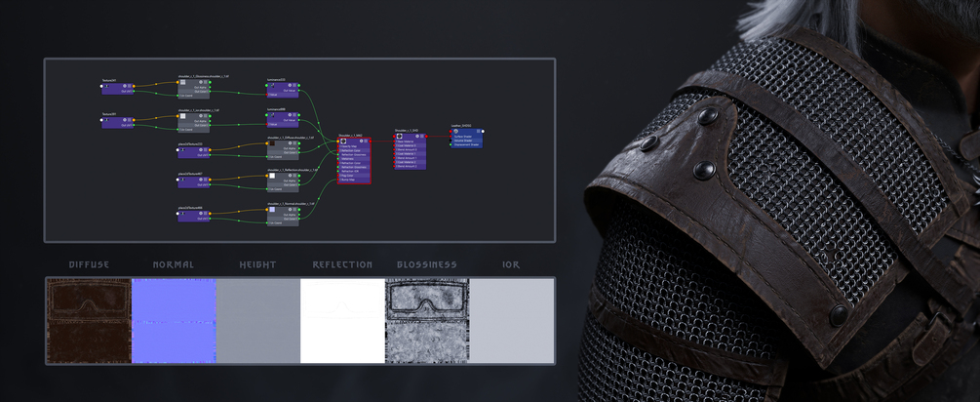Click the GLOSSINESS map thumbnail

point(427,321)
